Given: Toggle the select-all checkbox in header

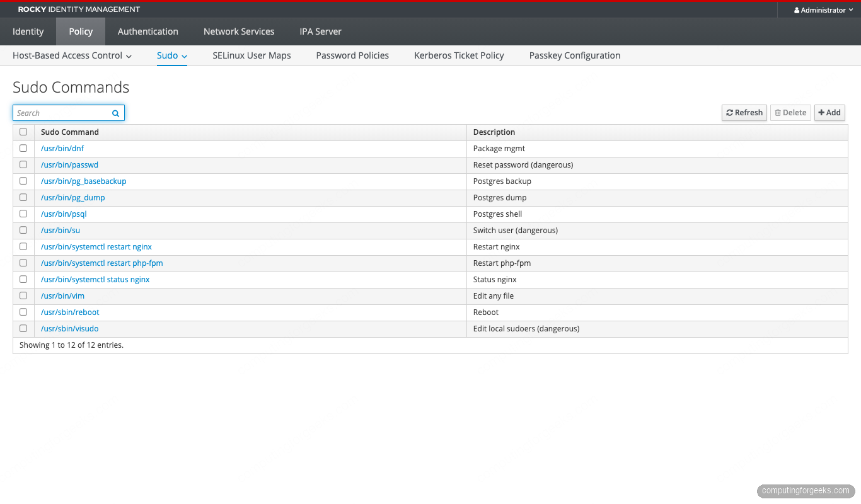Looking at the screenshot, I should [x=23, y=132].
